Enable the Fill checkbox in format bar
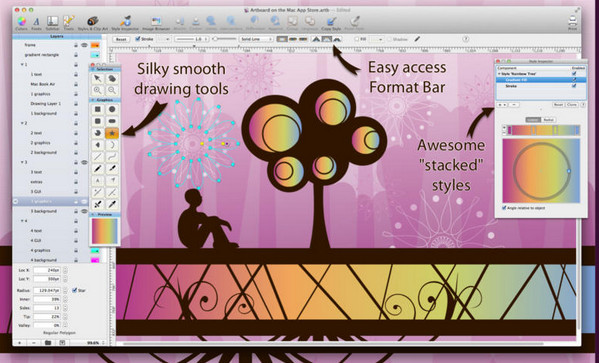This screenshot has width=599, height=363. (356, 39)
